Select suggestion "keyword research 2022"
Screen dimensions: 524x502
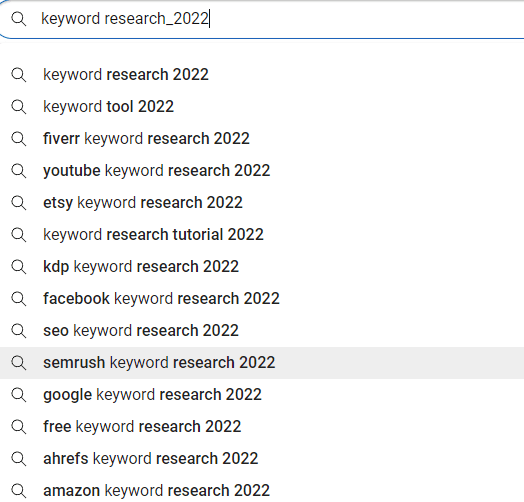[x=262, y=75]
